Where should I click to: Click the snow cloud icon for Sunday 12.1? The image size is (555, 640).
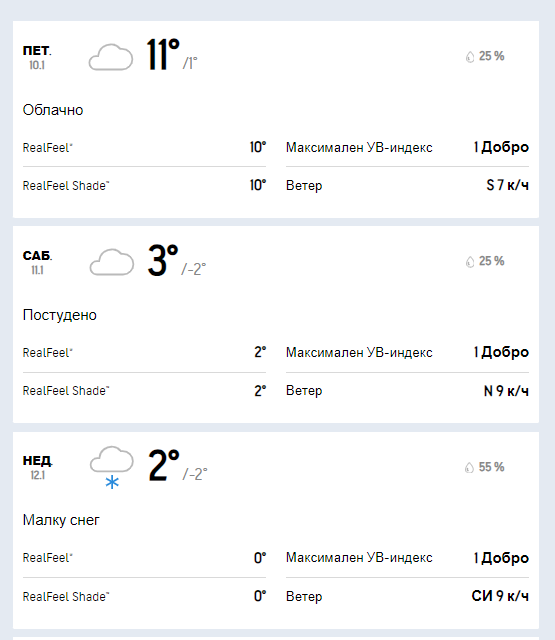(x=111, y=467)
